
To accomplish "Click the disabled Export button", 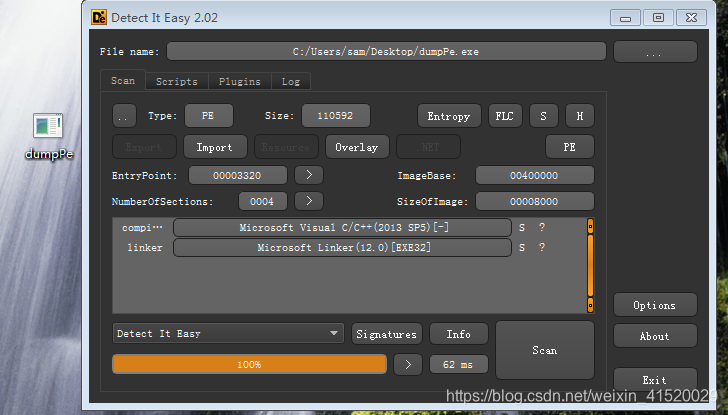I will 144,147.
